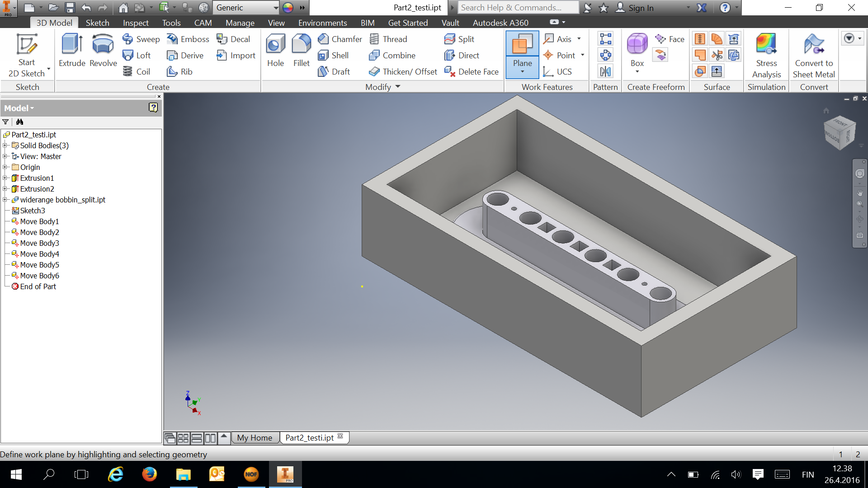Viewport: 868px width, 488px height.
Task: Click the Mirror pattern icon
Action: 605,71
